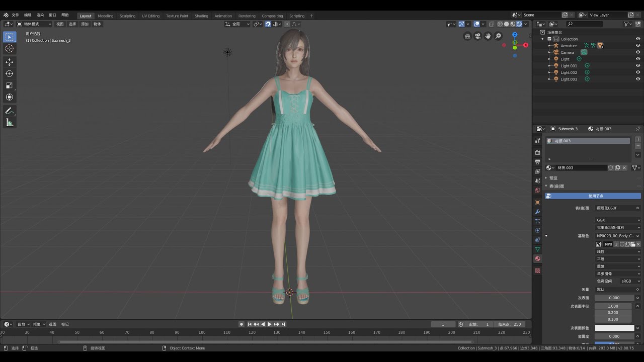Select the Scale tool
644x362 pixels.
[x=10, y=85]
